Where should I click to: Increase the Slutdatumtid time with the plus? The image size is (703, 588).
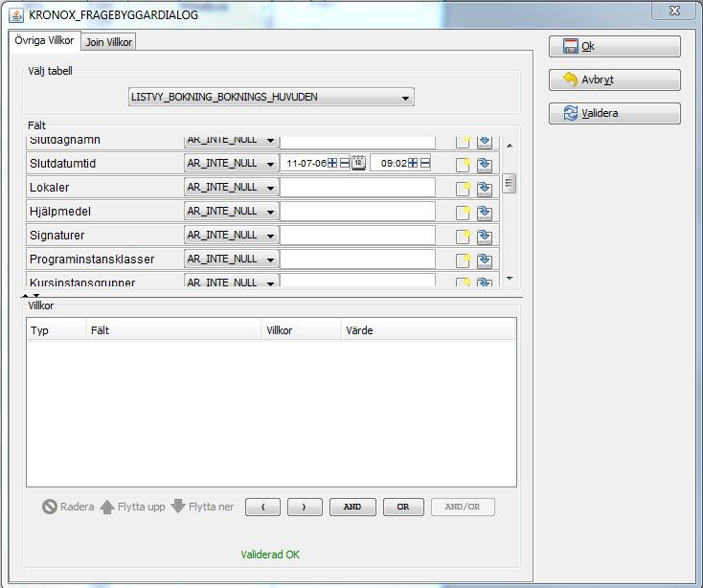(x=413, y=163)
